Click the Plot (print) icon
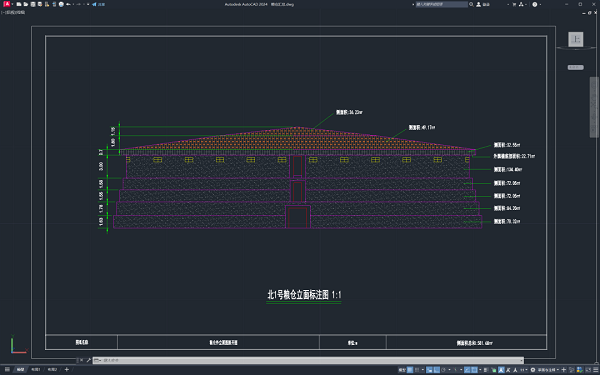The image size is (600, 375). 61,4
